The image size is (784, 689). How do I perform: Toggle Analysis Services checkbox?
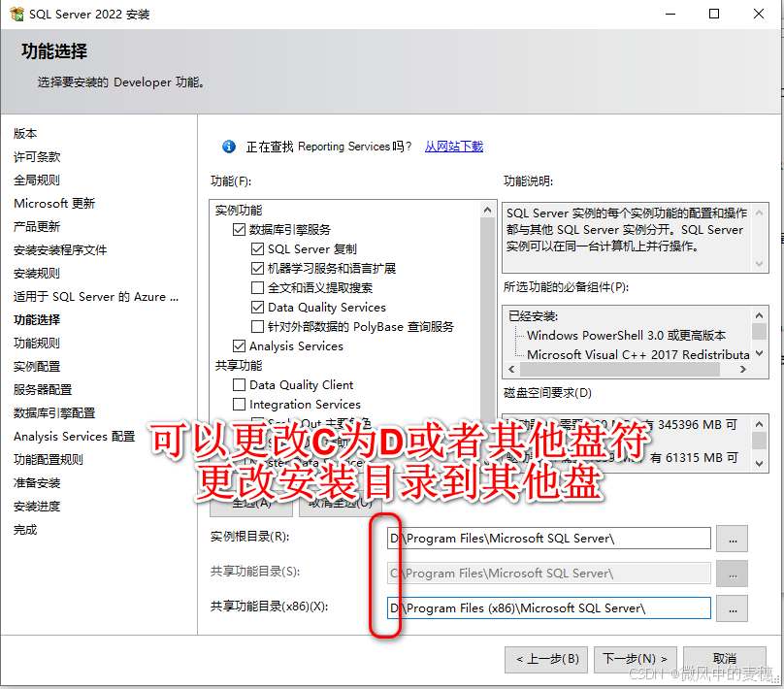tap(239, 346)
